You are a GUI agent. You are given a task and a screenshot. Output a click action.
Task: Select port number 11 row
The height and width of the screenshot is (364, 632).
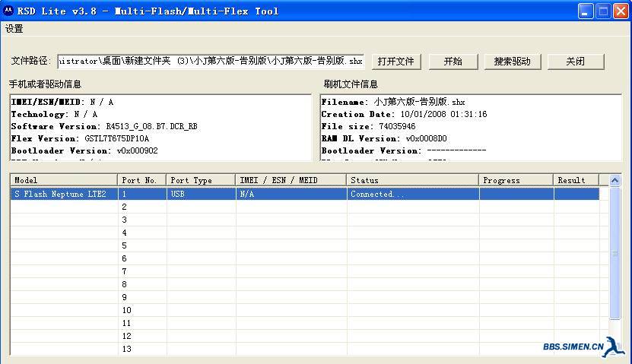point(305,323)
